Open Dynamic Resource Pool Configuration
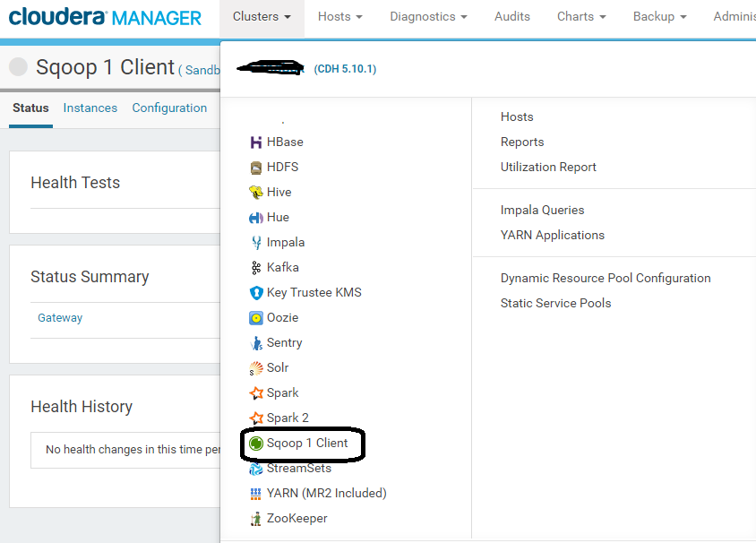Screen dimensions: 756x543 606,278
